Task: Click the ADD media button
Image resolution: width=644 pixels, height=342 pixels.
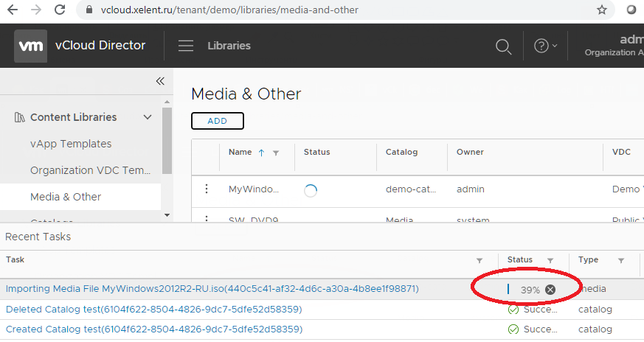Action: click(218, 121)
